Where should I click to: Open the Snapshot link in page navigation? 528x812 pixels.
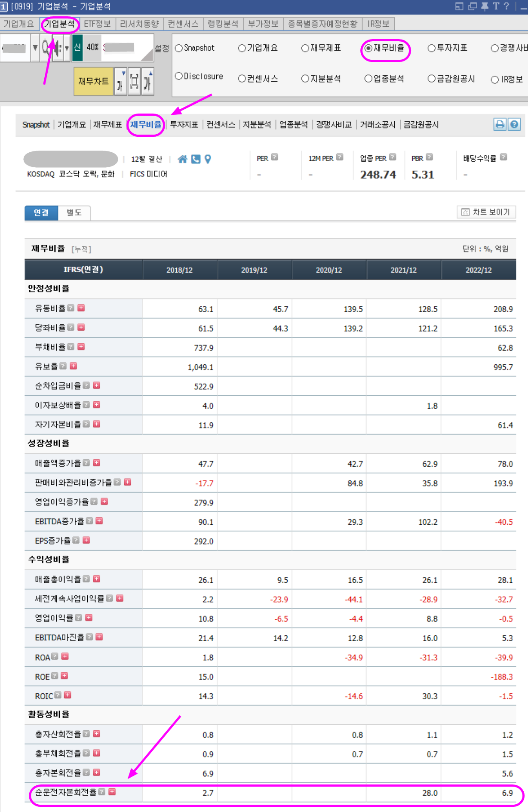pyautogui.click(x=36, y=125)
